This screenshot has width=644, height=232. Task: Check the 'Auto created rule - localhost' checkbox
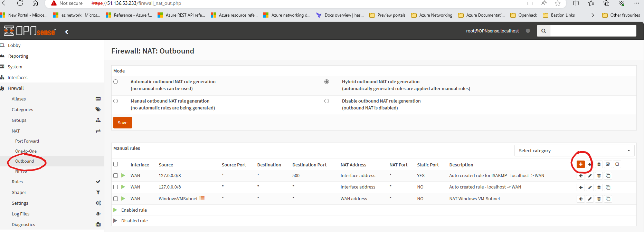click(x=116, y=187)
